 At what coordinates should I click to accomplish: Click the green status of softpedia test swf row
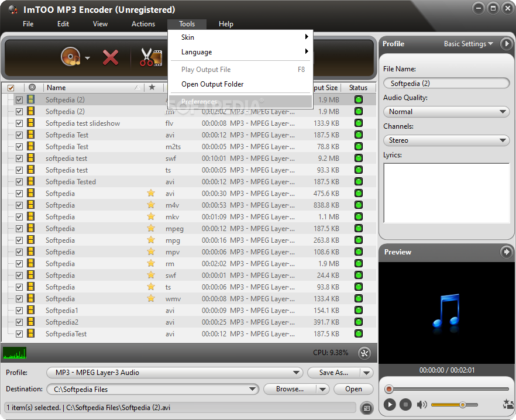coord(359,159)
